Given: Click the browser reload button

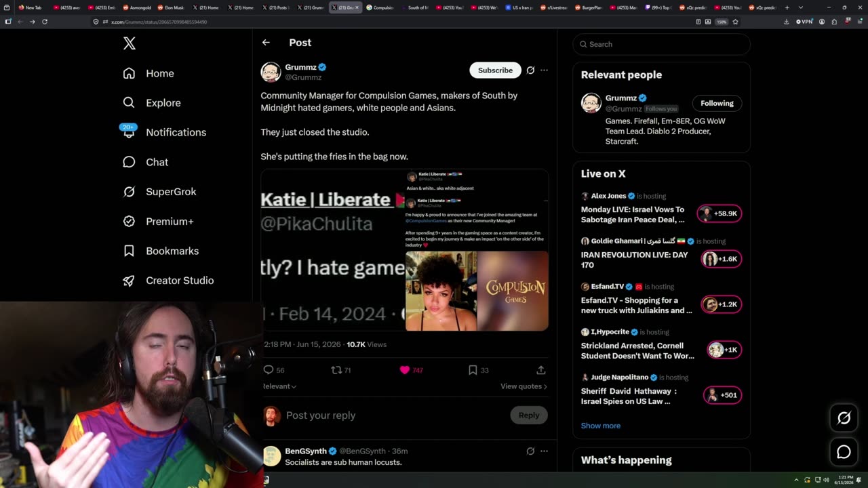Looking at the screenshot, I should coord(45,22).
